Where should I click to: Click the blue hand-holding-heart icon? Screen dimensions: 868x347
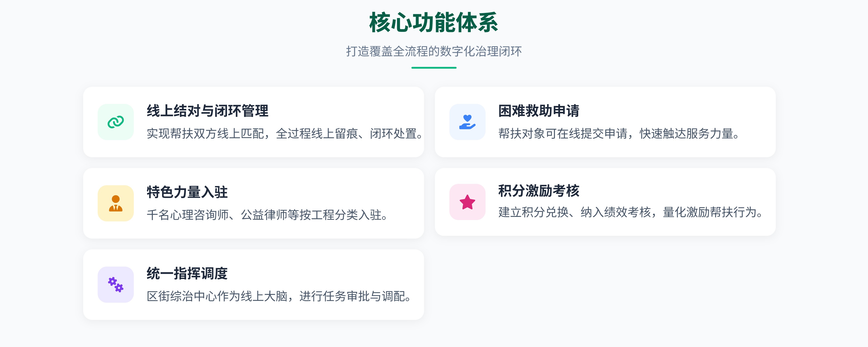coord(467,122)
